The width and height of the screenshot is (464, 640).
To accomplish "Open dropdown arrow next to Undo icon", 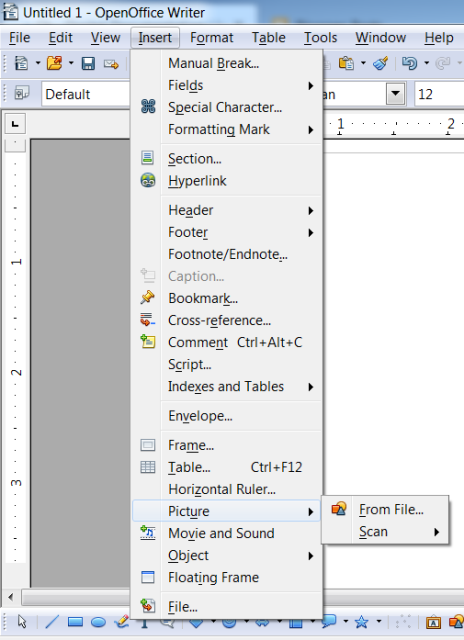I will 426,63.
